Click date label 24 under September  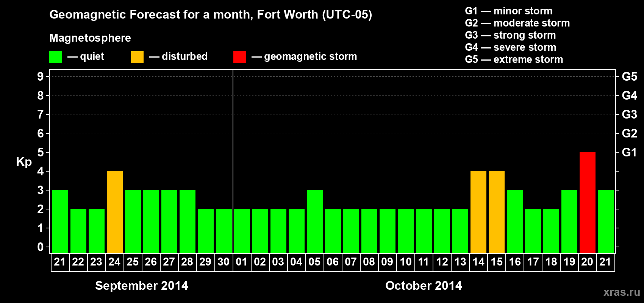pos(114,262)
